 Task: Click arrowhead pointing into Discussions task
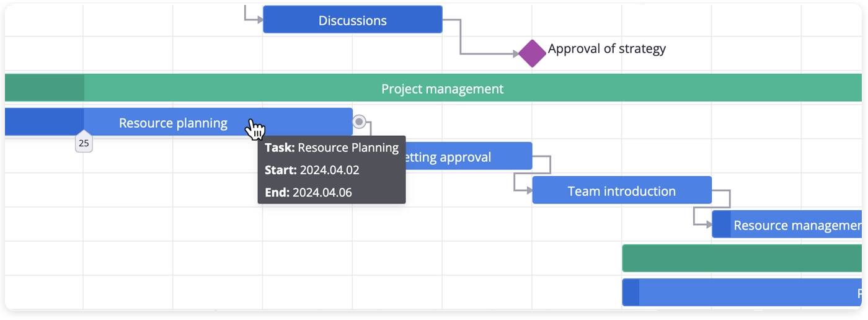[259, 20]
